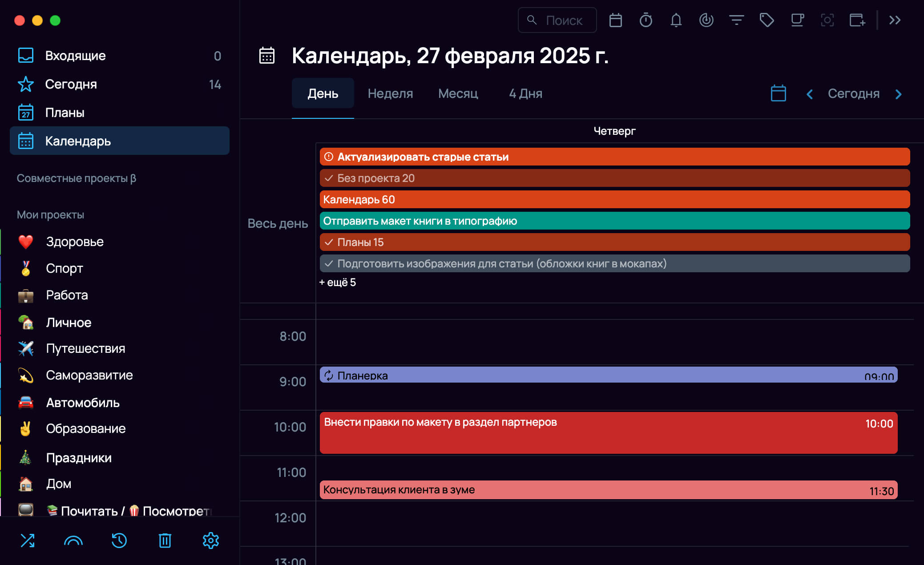The height and width of the screenshot is (565, 924).
Task: Open 'Входящие' in the sidebar
Action: point(75,56)
